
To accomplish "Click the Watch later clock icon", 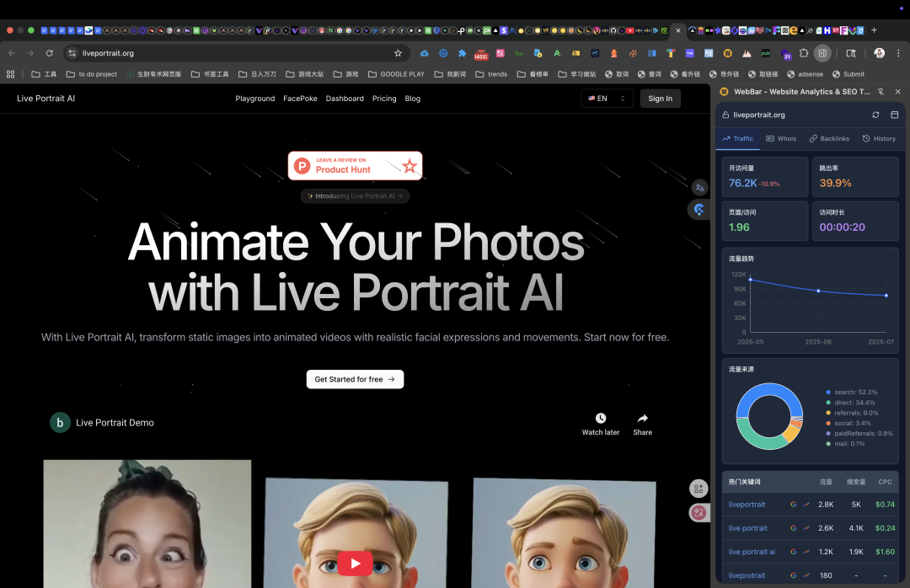I will coord(601,418).
